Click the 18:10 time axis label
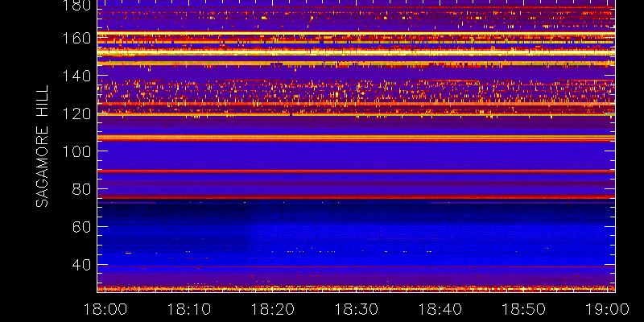Image resolution: width=644 pixels, height=322 pixels. tap(189, 309)
